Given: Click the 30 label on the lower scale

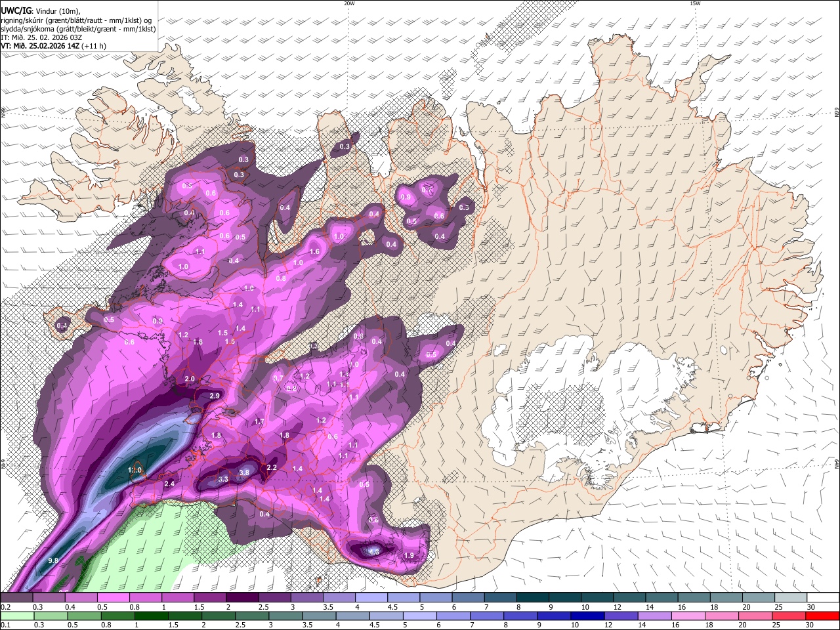Looking at the screenshot, I should (x=810, y=625).
